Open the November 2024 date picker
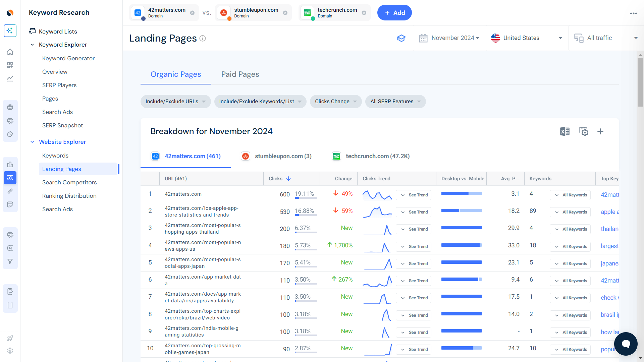 (449, 38)
